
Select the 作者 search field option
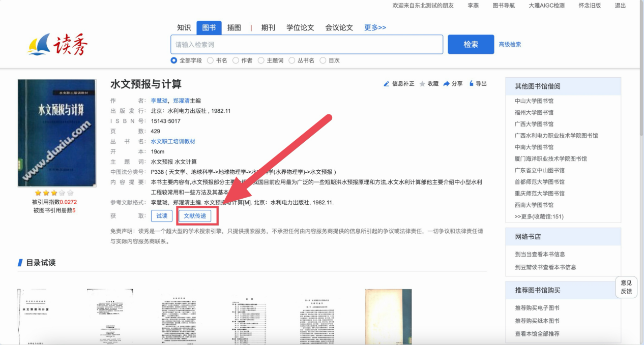coord(236,60)
